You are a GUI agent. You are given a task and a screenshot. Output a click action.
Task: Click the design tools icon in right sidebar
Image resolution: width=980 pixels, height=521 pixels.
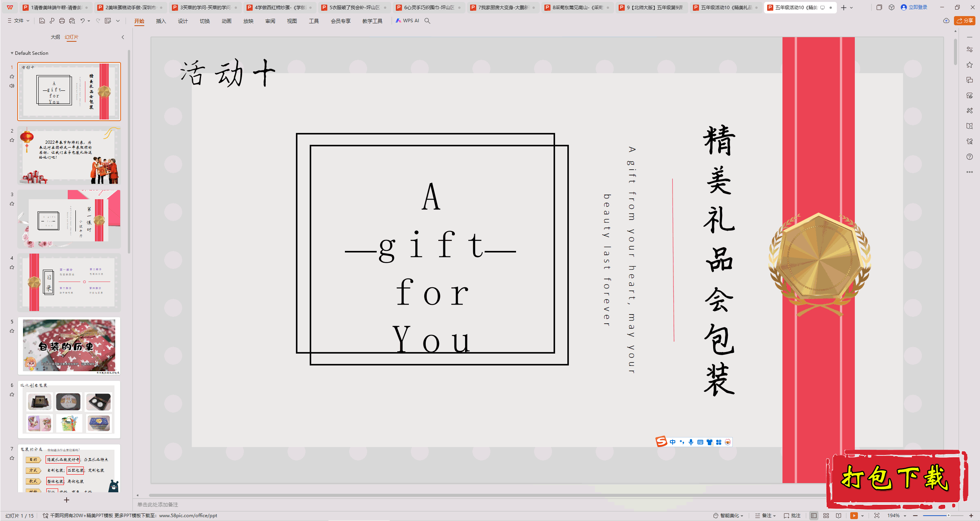click(970, 111)
